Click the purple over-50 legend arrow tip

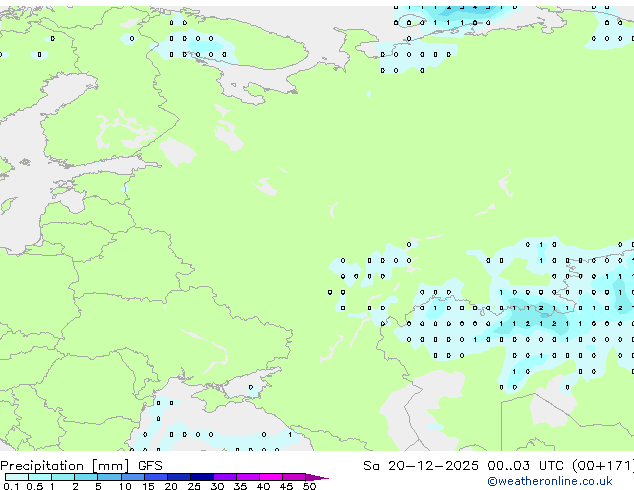(x=317, y=477)
